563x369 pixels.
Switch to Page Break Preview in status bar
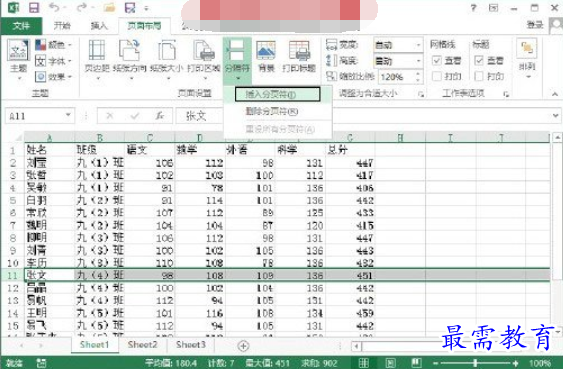tap(417, 363)
